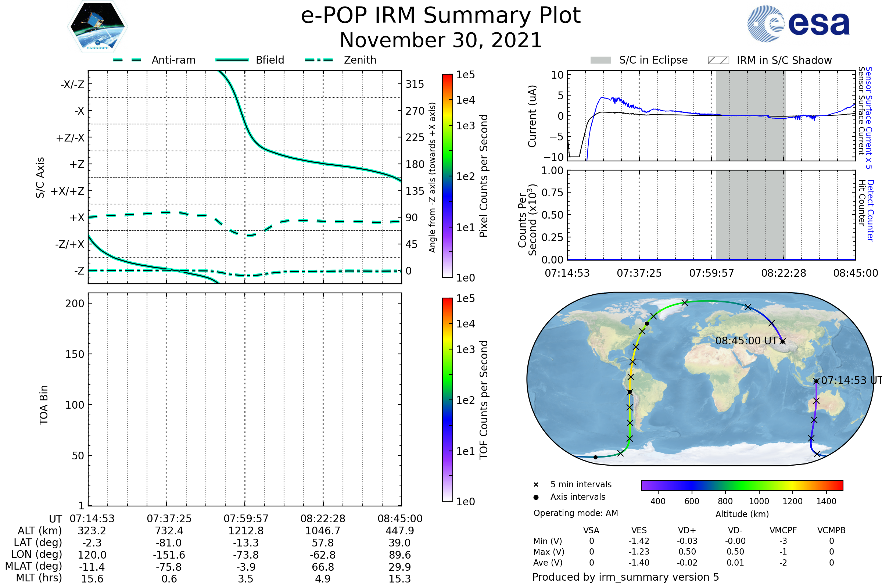This screenshot has height=588, width=882.
Task: Click the ESA logo
Action: point(798,24)
